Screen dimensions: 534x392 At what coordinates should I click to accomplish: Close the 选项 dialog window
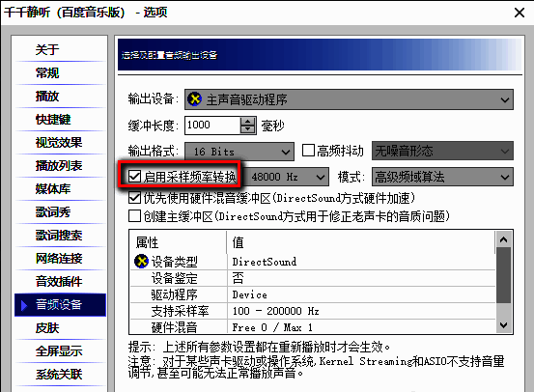pyautogui.click(x=519, y=13)
